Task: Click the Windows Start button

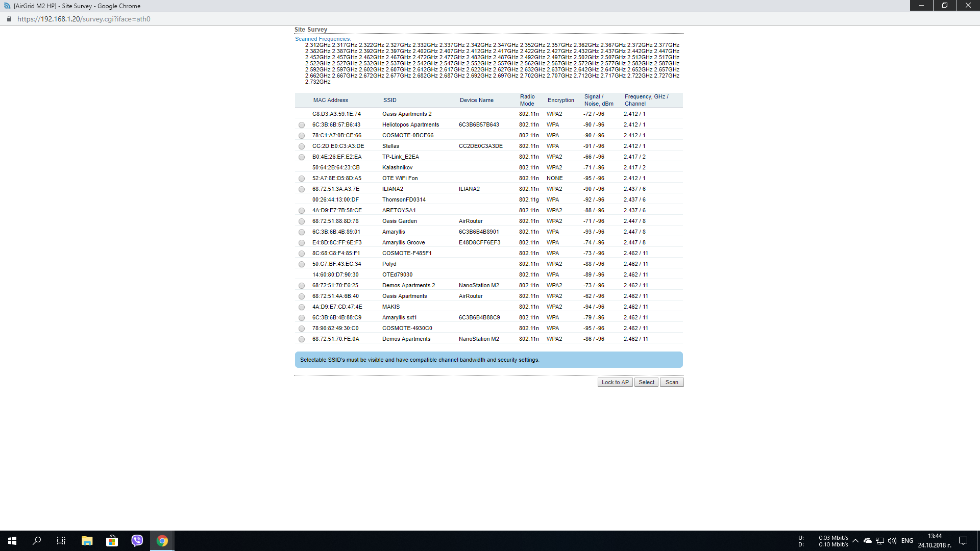Action: coord(12,541)
